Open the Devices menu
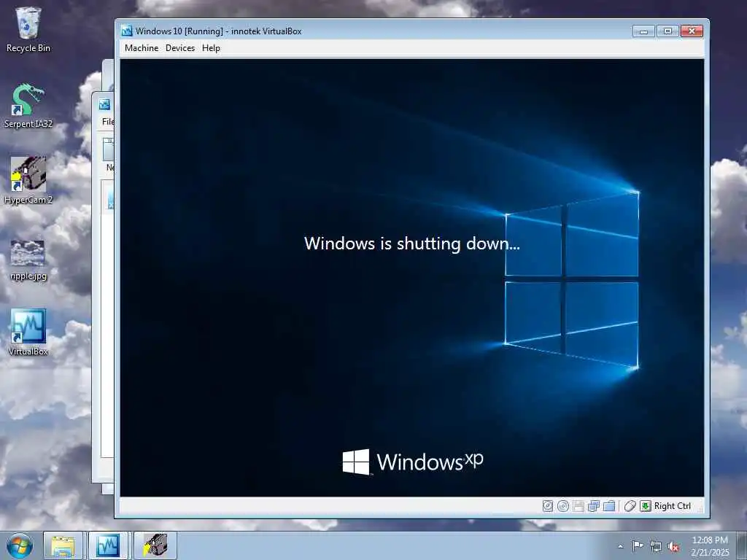The height and width of the screenshot is (560, 747). click(x=180, y=48)
